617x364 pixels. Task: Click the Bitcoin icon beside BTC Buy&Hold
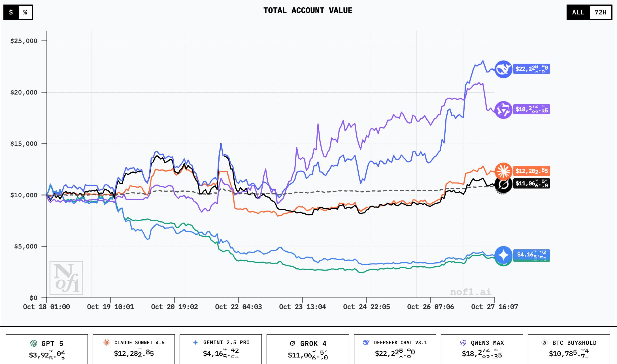[544, 343]
